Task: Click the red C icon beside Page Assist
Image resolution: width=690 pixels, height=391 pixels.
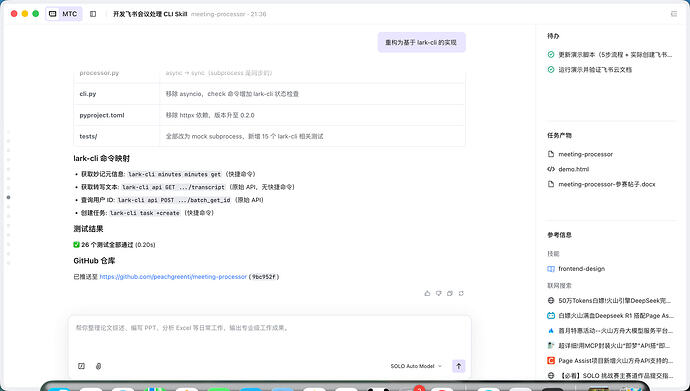Action: click(x=551, y=361)
